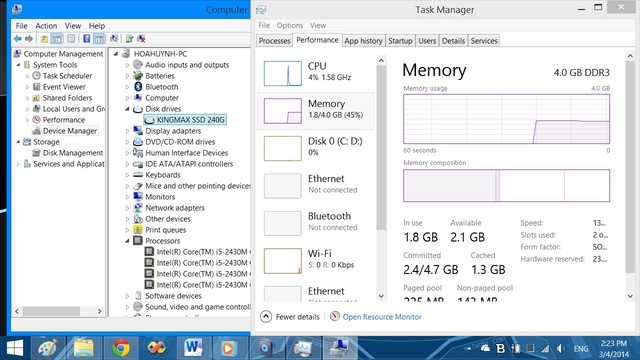Switch to the Services tab

click(x=484, y=41)
